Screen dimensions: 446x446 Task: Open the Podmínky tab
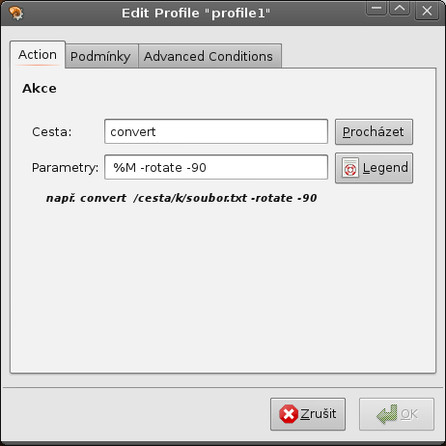point(100,56)
